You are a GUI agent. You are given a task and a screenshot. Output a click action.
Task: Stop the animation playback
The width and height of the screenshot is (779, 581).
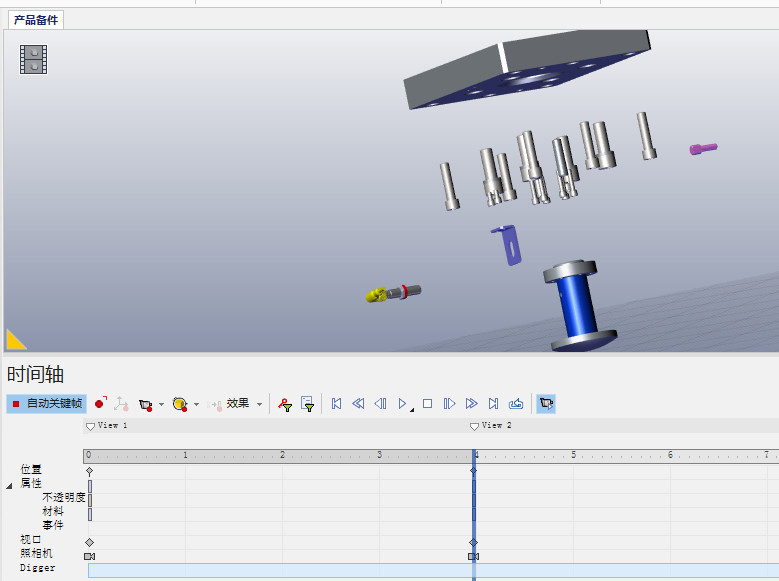click(427, 404)
